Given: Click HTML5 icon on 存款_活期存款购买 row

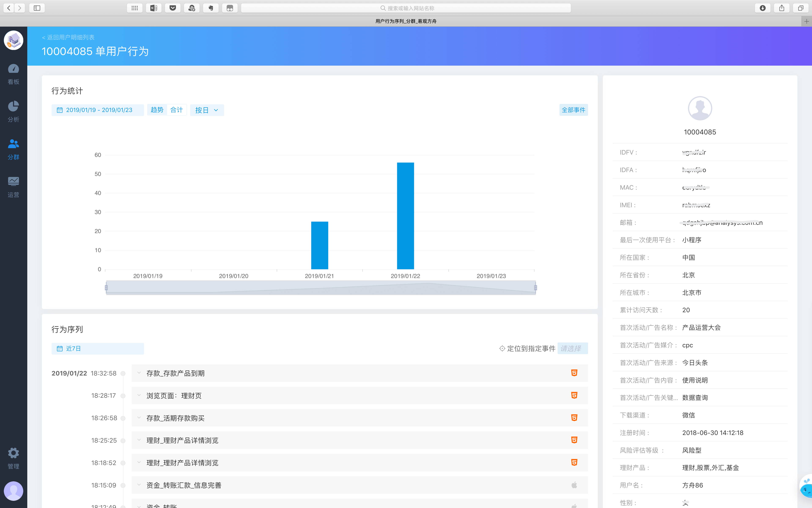Looking at the screenshot, I should point(574,418).
